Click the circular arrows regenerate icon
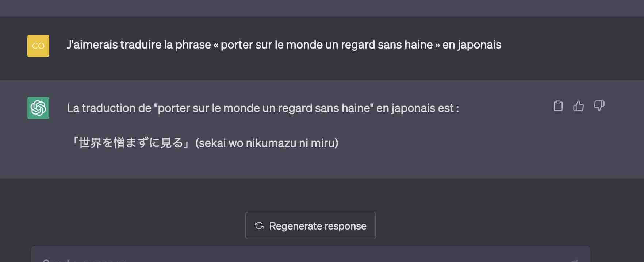The height and width of the screenshot is (262, 644). point(259,226)
